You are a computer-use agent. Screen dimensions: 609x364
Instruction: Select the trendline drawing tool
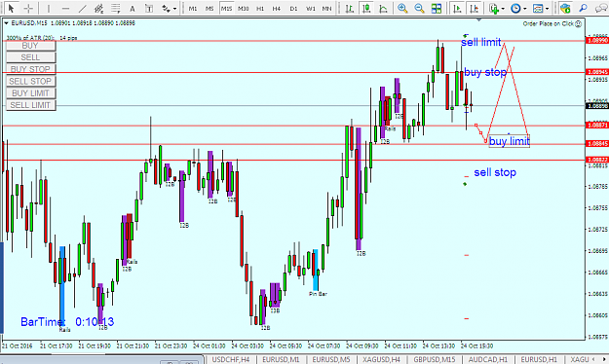click(83, 8)
